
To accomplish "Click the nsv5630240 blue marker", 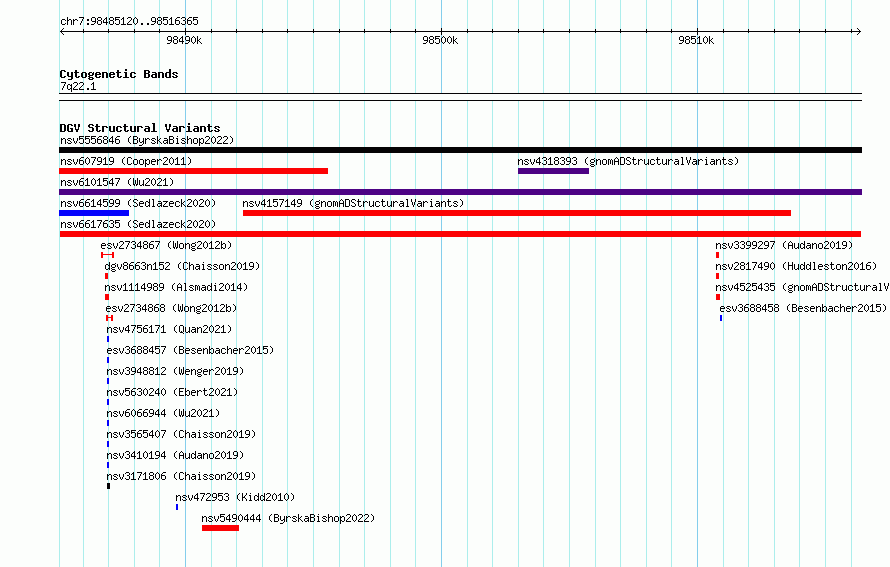I will pos(108,402).
